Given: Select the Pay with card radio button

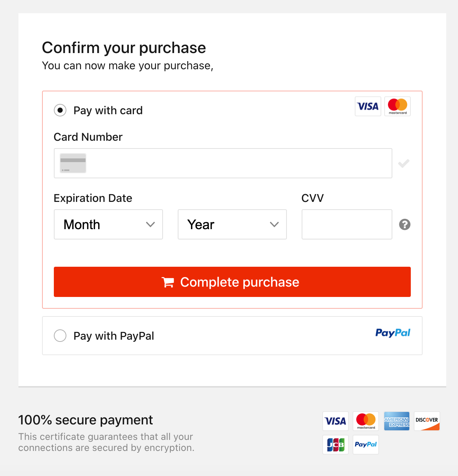Looking at the screenshot, I should (x=60, y=110).
